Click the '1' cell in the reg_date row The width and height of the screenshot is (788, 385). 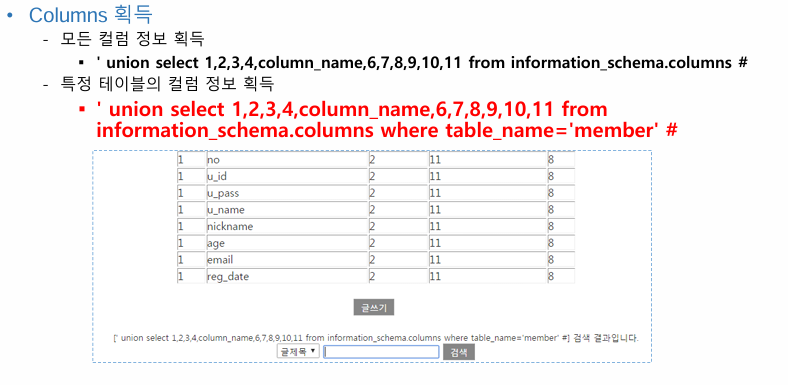(191, 276)
